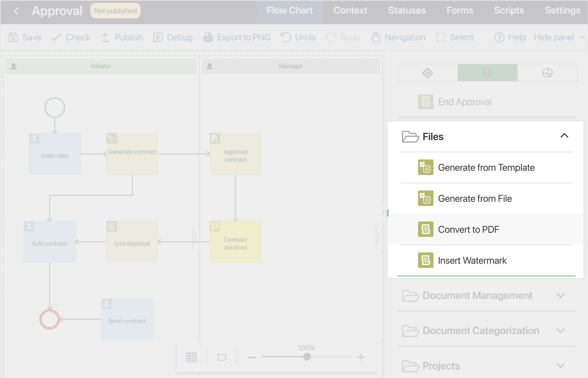Open the Scripts tab
Image resolution: width=588 pixels, height=378 pixels.
click(509, 11)
